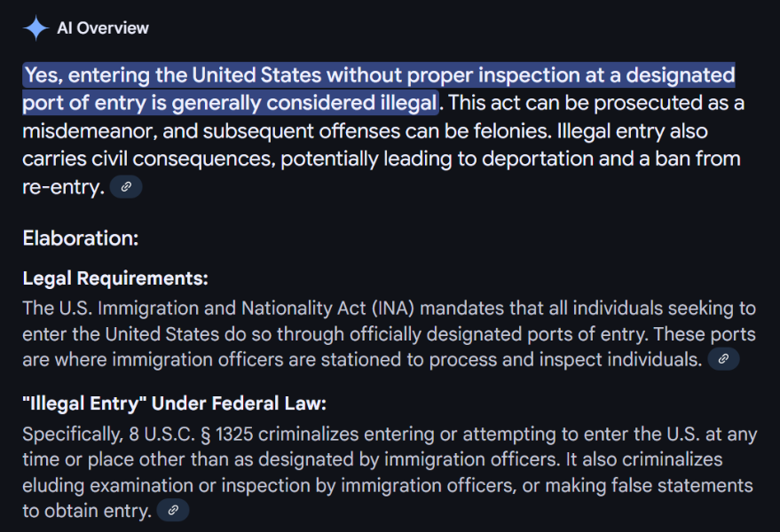This screenshot has height=532, width=780.
Task: Select the "Elaboration:" heading
Action: click(x=81, y=239)
